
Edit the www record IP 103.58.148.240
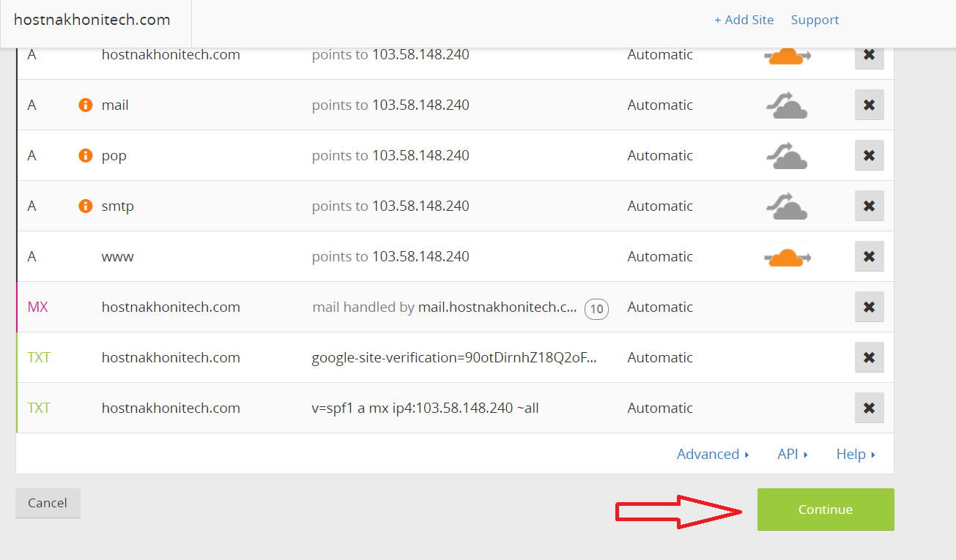coord(420,257)
